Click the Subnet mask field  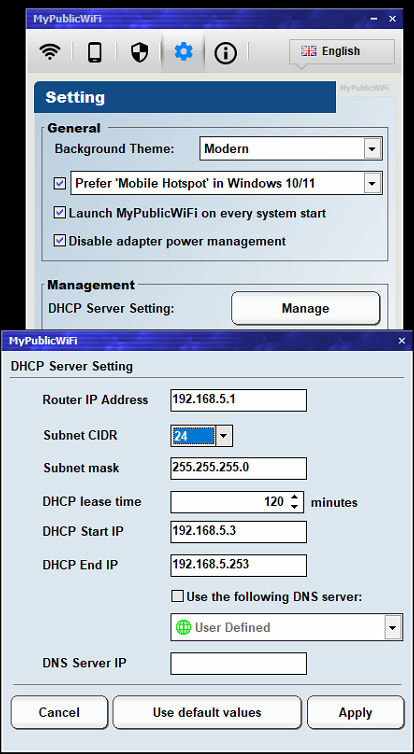(238, 468)
